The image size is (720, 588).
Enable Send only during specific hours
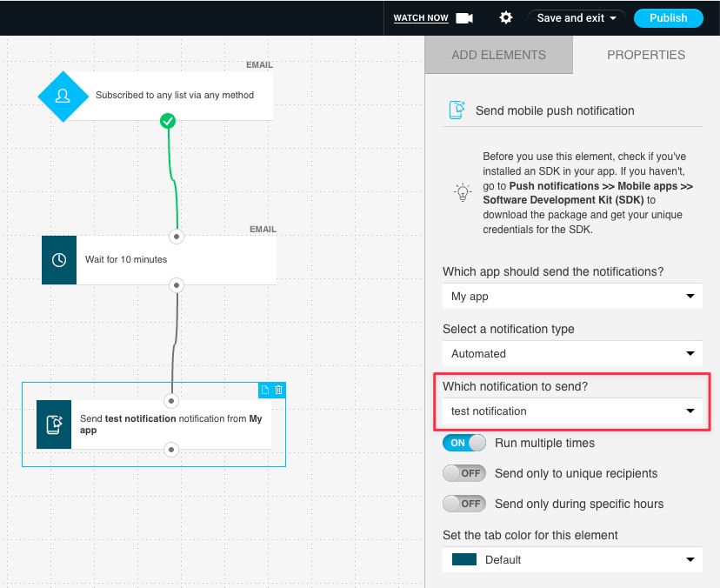[x=463, y=504]
